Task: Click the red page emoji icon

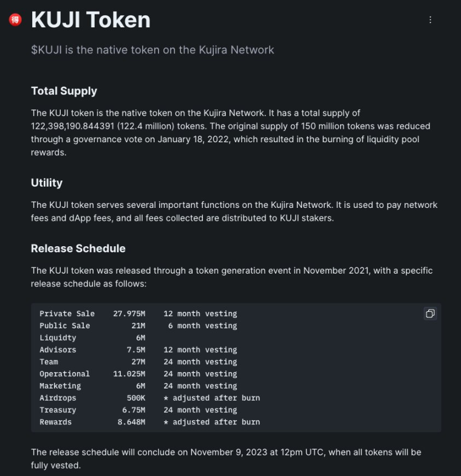Action: pyautogui.click(x=15, y=20)
